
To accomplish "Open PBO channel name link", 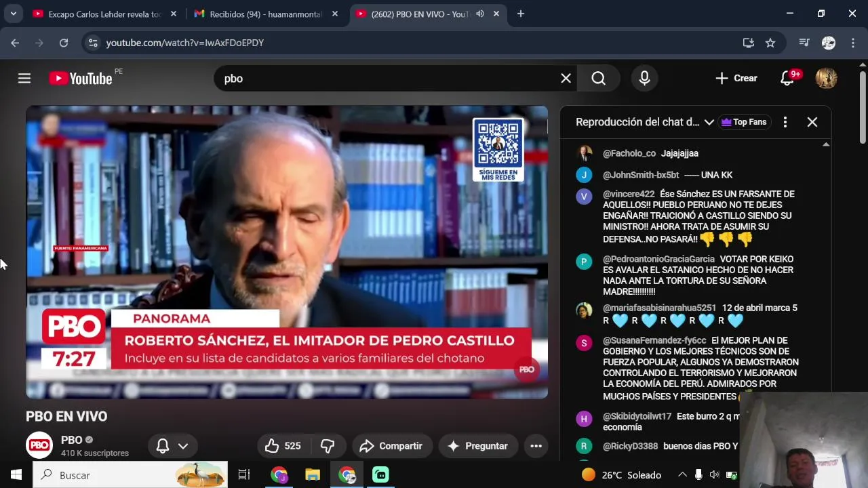I will click(x=71, y=440).
